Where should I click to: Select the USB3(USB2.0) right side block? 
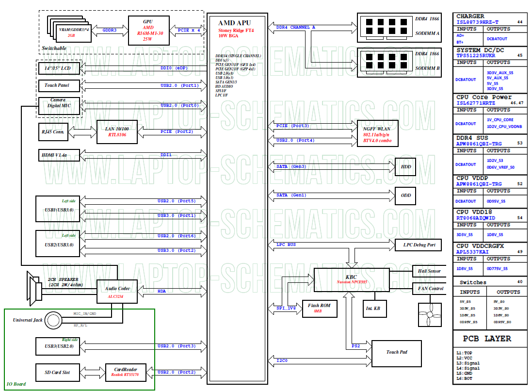point(58,346)
